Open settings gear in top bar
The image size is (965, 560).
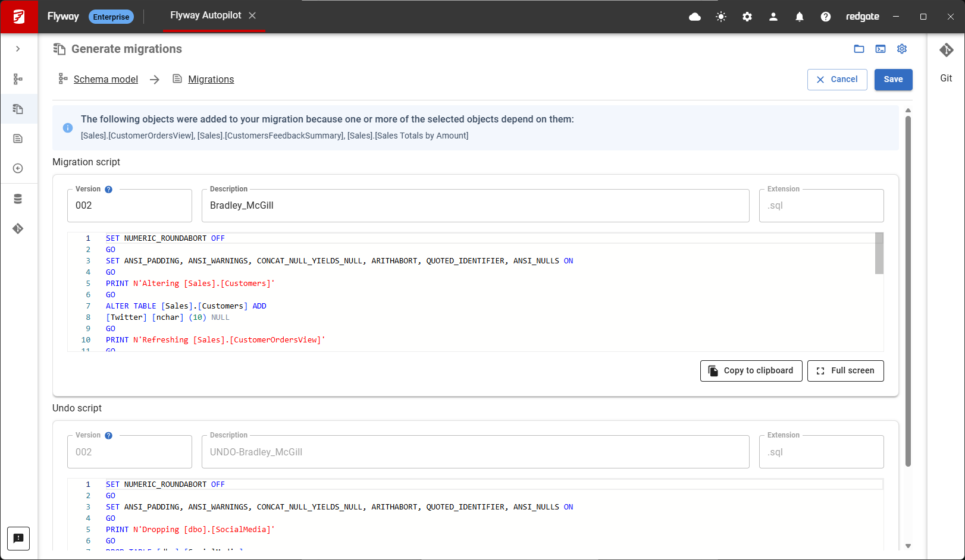pos(747,17)
